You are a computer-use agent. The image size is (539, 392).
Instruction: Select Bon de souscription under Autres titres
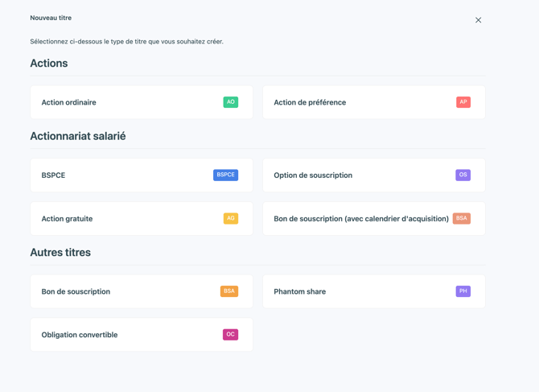tap(142, 291)
